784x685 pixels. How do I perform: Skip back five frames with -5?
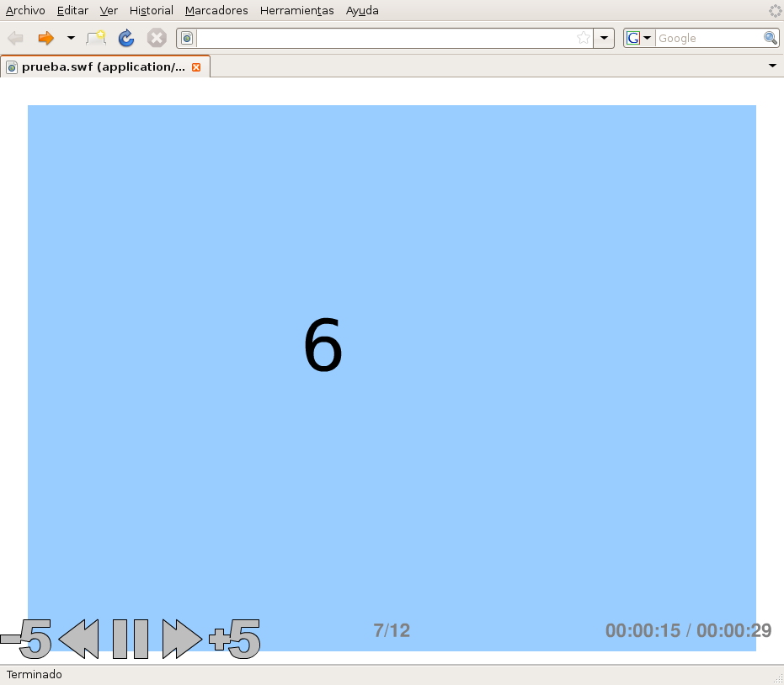click(27, 640)
